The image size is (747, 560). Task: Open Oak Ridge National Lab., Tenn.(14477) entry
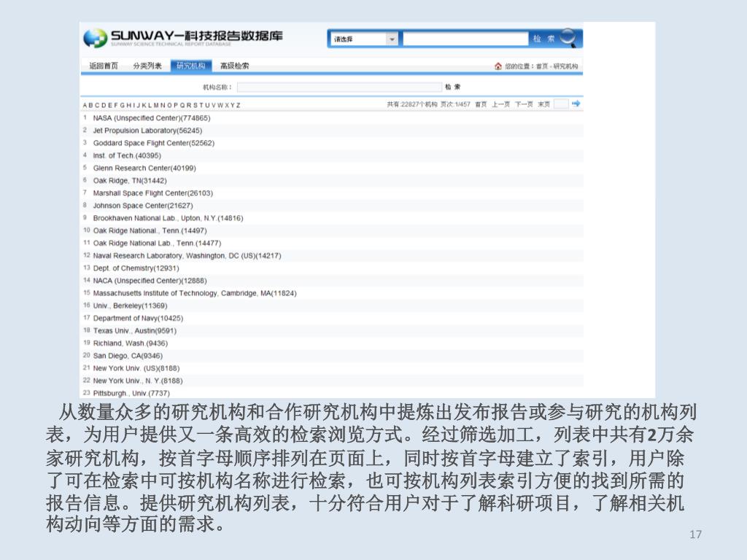coord(158,244)
